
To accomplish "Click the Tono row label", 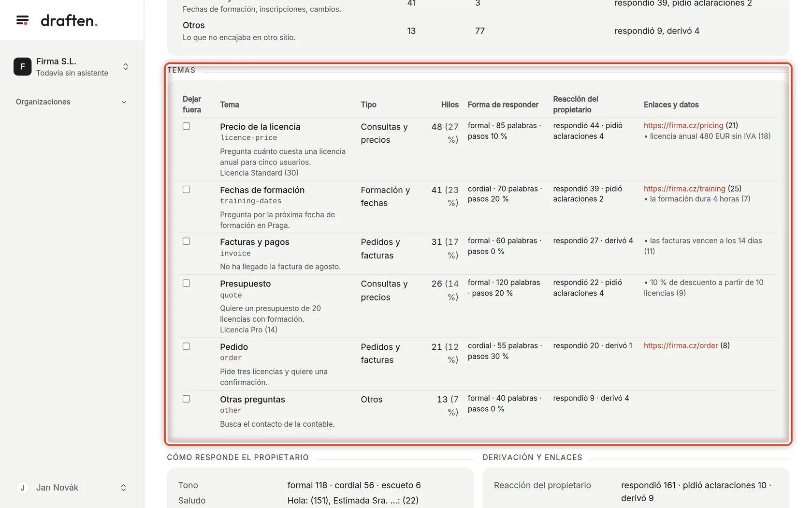I will click(188, 485).
